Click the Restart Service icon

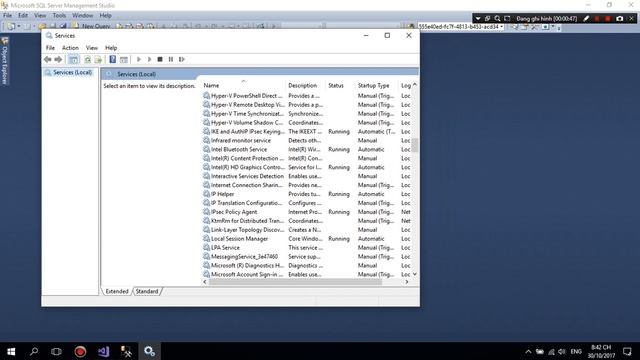point(182,60)
